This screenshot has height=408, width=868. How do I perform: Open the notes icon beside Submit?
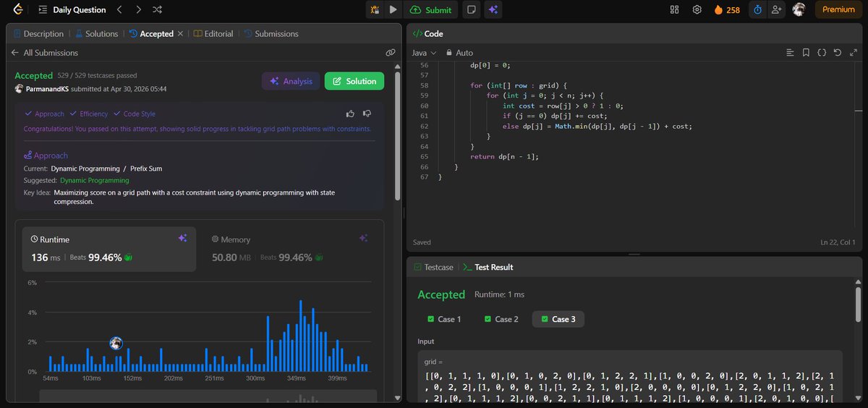pos(472,10)
